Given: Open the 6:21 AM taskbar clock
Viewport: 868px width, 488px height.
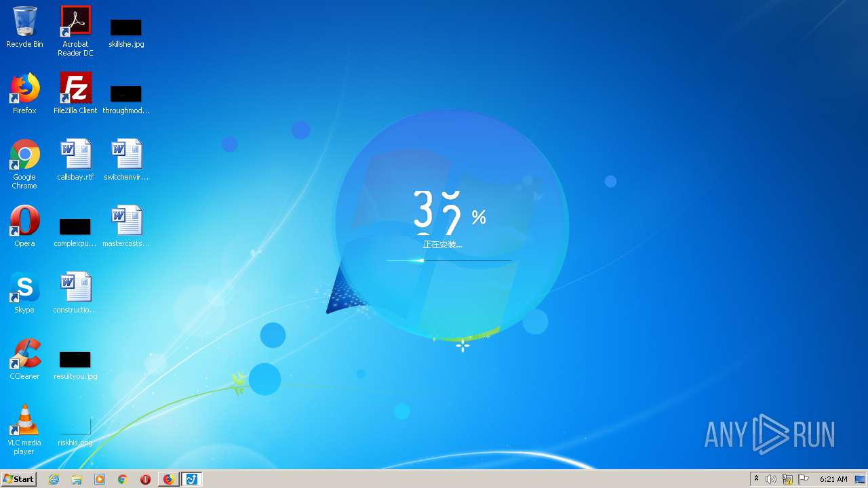Looking at the screenshot, I should pos(833,479).
